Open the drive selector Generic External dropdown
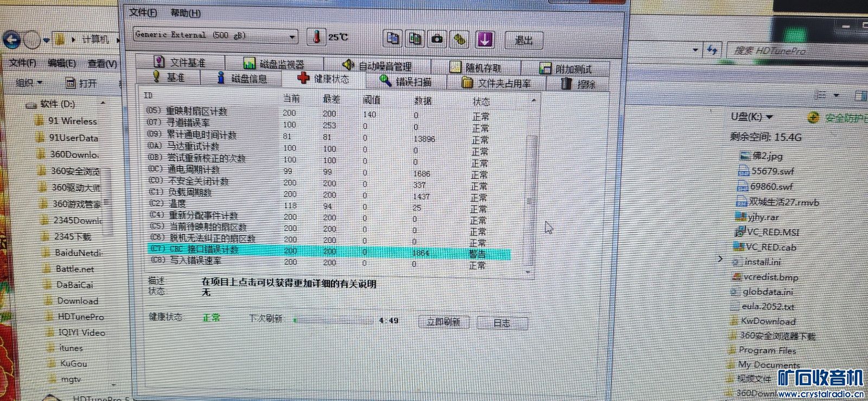The image size is (868, 401). pyautogui.click(x=215, y=35)
